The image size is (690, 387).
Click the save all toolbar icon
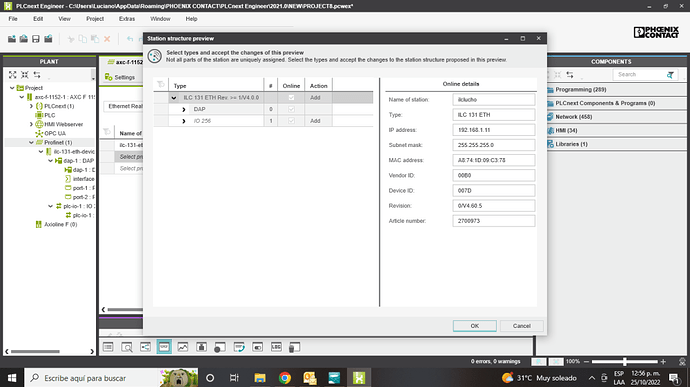point(48,39)
